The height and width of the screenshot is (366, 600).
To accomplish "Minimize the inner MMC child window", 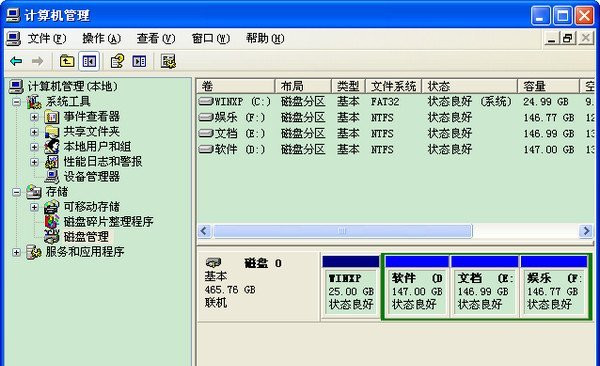I will pos(551,38).
